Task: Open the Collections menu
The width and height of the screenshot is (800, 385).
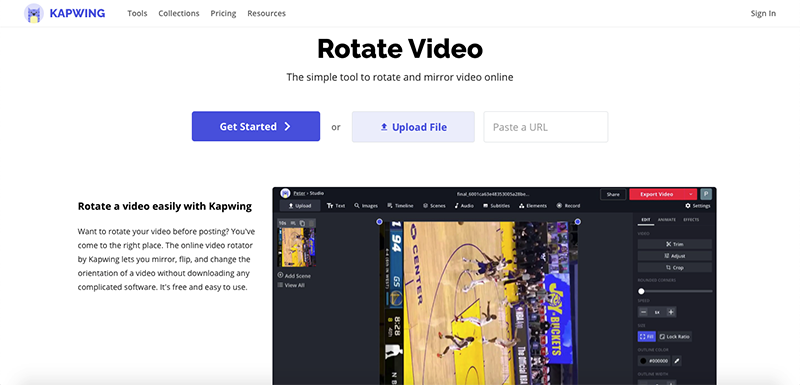Action: (179, 13)
